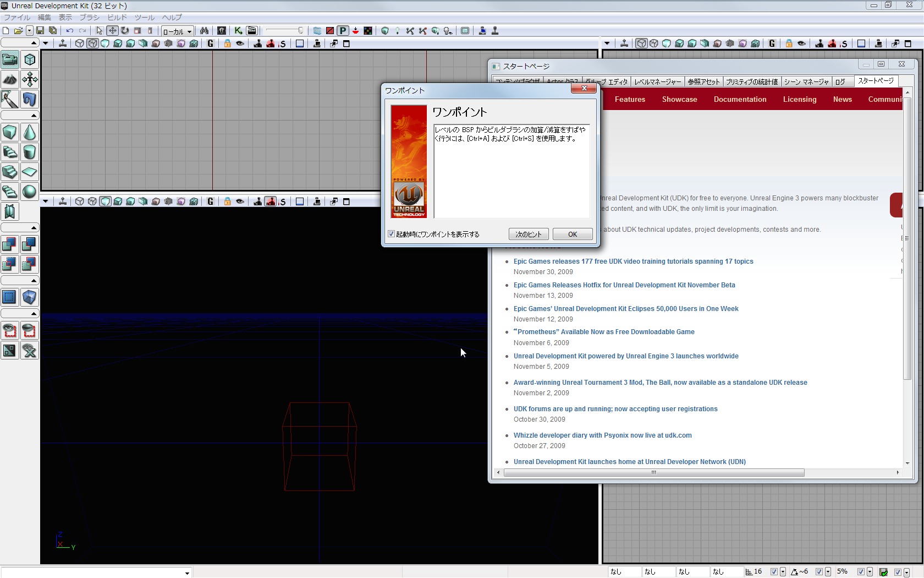Expand the dropdown arrow beside the Open file icon
Viewport: 924px width, 578px height.
coord(29,31)
